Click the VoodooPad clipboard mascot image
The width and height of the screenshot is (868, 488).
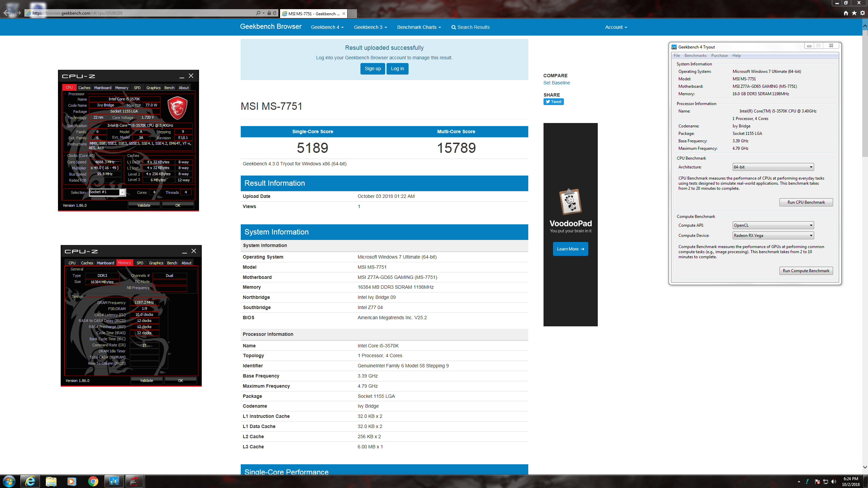click(x=570, y=202)
